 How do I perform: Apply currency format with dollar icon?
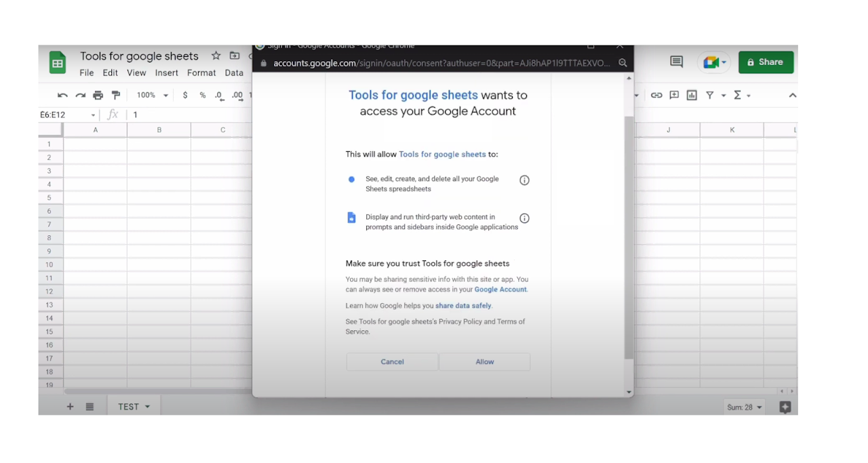pos(185,96)
